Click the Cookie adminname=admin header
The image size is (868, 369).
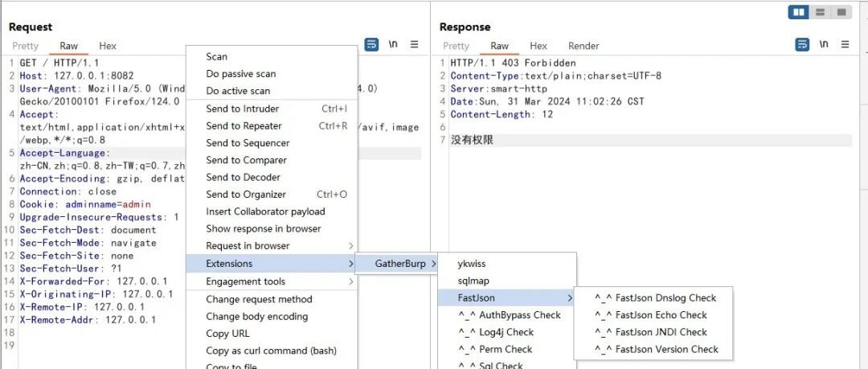click(x=85, y=204)
